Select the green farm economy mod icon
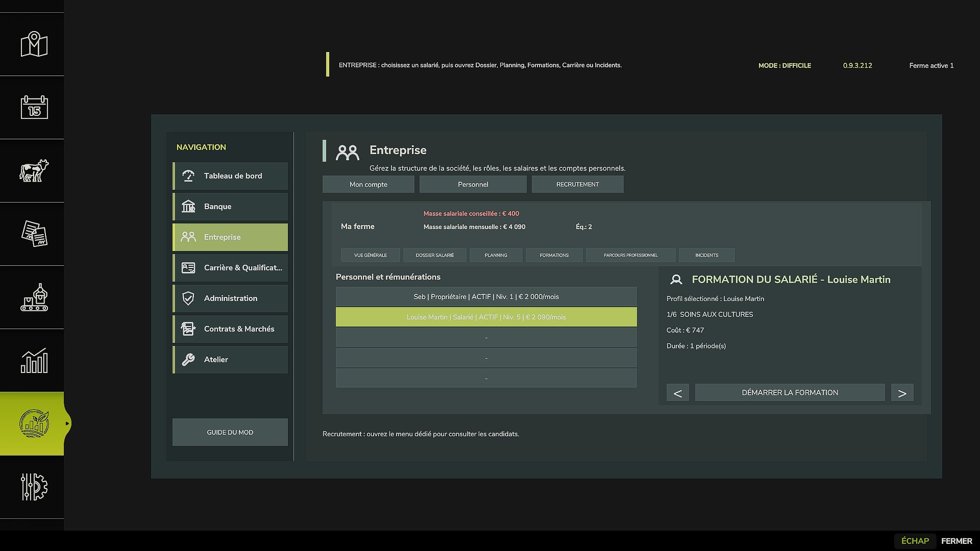This screenshot has width=980, height=551. [x=34, y=423]
